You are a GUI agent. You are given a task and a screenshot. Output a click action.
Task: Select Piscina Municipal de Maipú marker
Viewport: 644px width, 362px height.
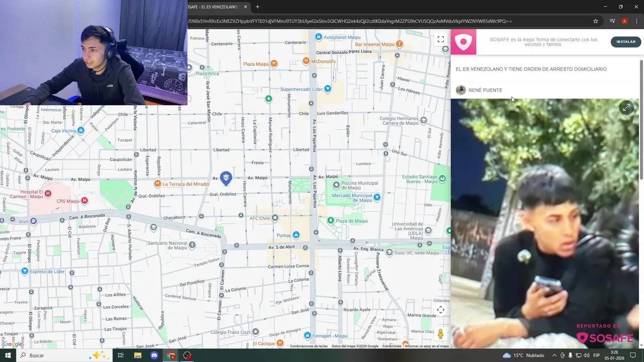337,186
